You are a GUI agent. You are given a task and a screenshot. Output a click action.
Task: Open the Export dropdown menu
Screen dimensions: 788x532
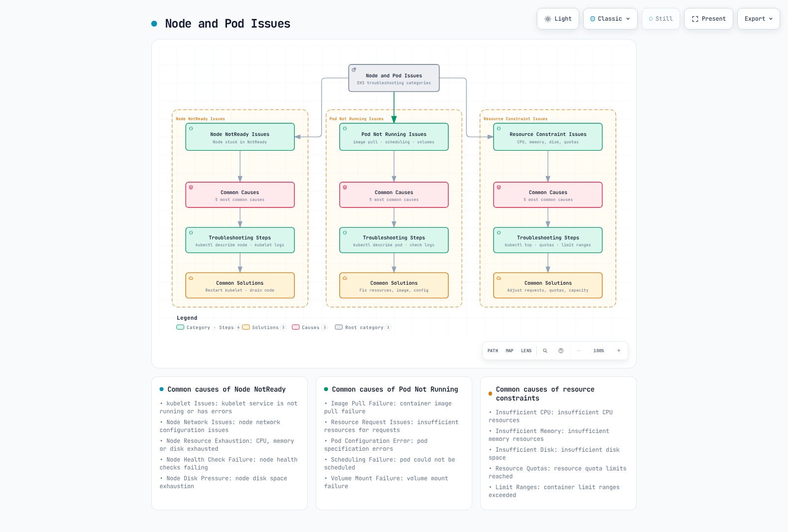click(758, 19)
